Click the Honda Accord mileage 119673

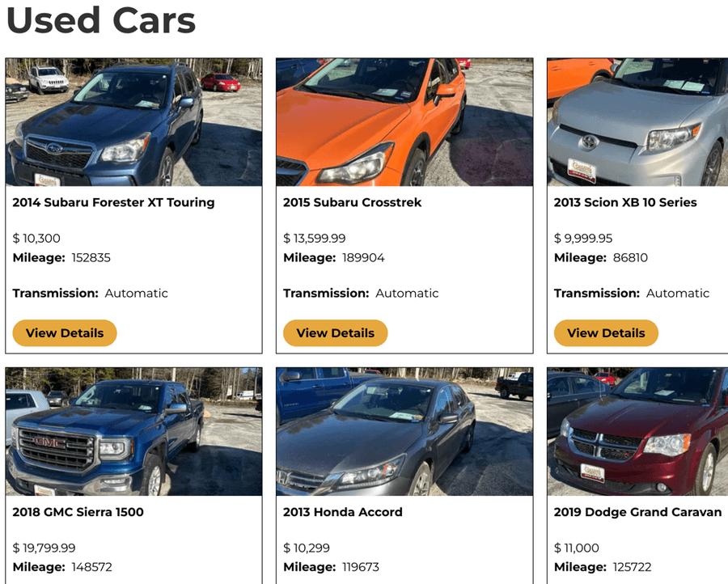pos(360,567)
